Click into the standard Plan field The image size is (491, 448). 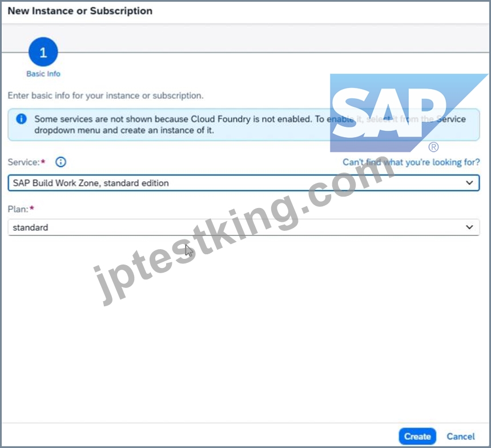tap(244, 227)
